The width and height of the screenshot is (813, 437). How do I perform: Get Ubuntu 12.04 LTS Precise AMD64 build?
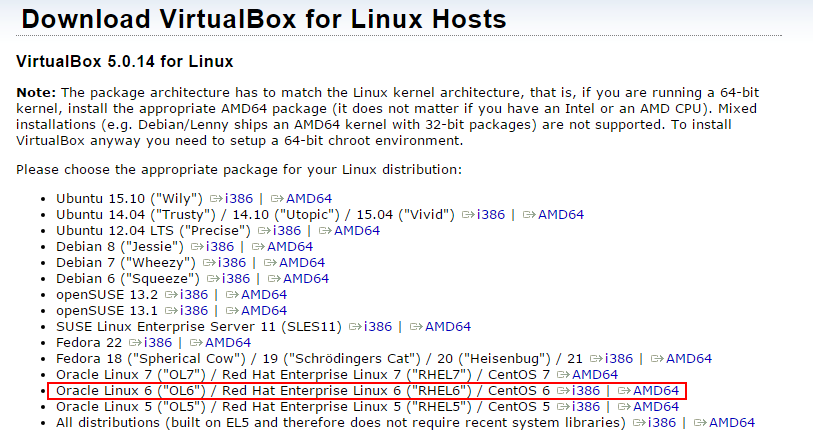[x=357, y=231]
